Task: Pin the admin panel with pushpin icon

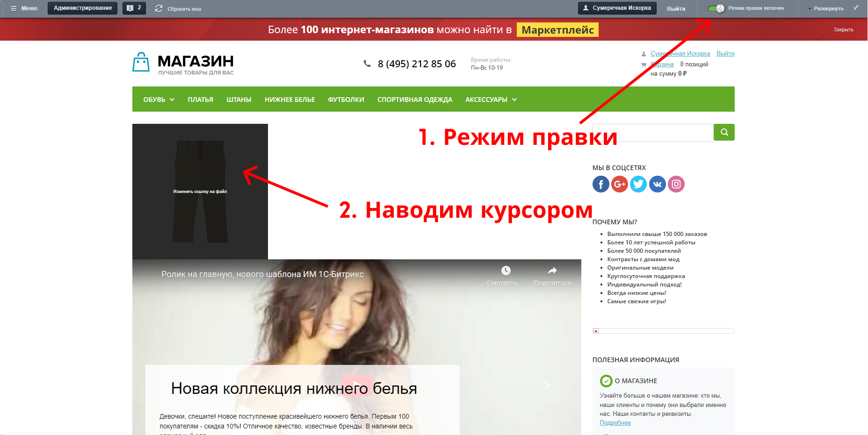Action: [x=856, y=8]
